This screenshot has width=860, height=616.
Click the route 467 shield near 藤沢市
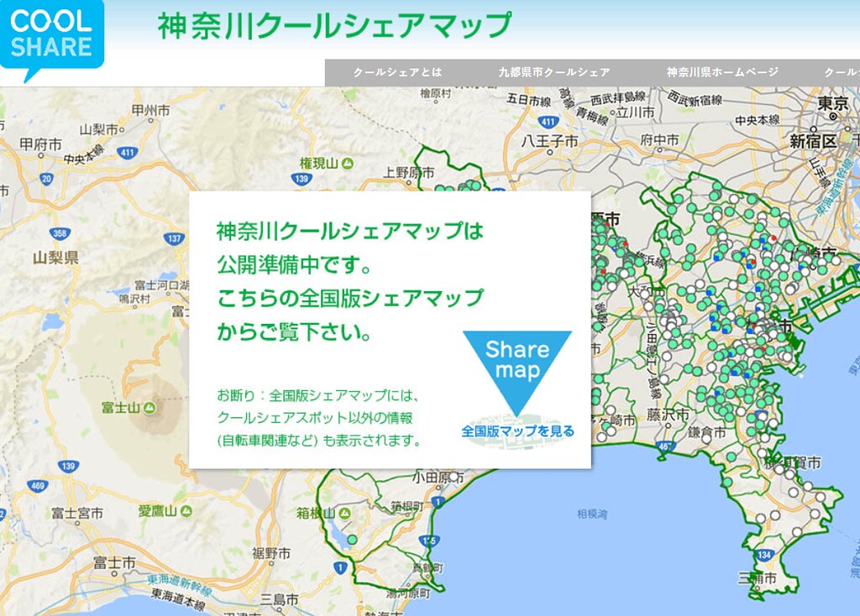(x=665, y=446)
